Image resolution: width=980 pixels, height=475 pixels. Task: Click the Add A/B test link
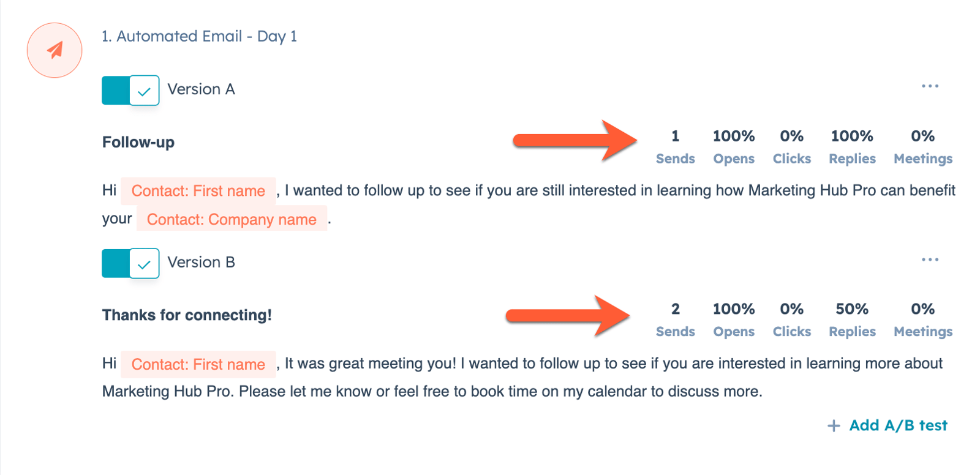click(x=897, y=425)
